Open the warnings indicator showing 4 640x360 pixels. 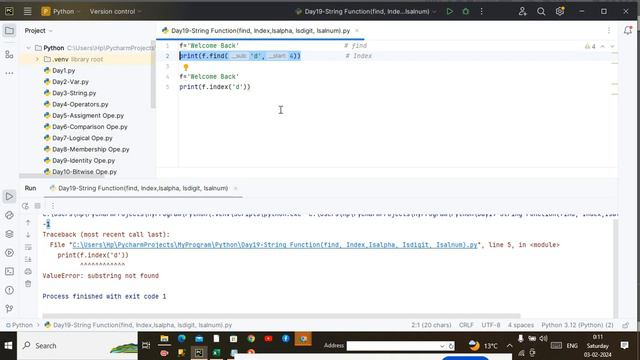pyautogui.click(x=590, y=47)
